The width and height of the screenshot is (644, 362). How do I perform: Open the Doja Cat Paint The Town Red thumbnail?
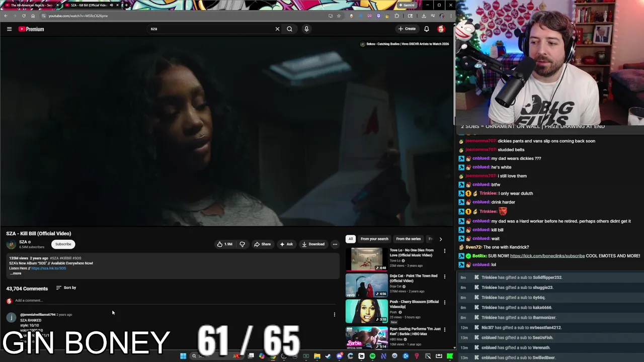(x=366, y=285)
